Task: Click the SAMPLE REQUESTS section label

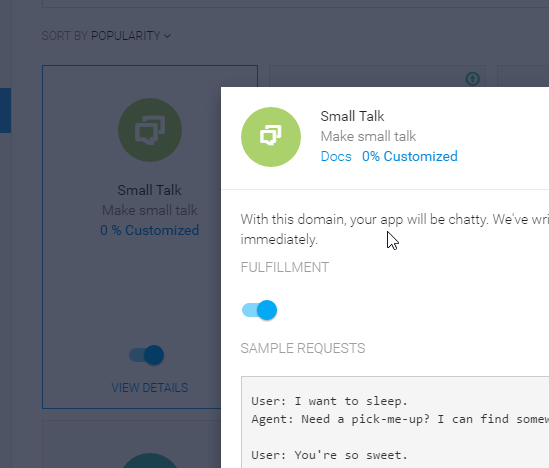Action: coord(303,348)
